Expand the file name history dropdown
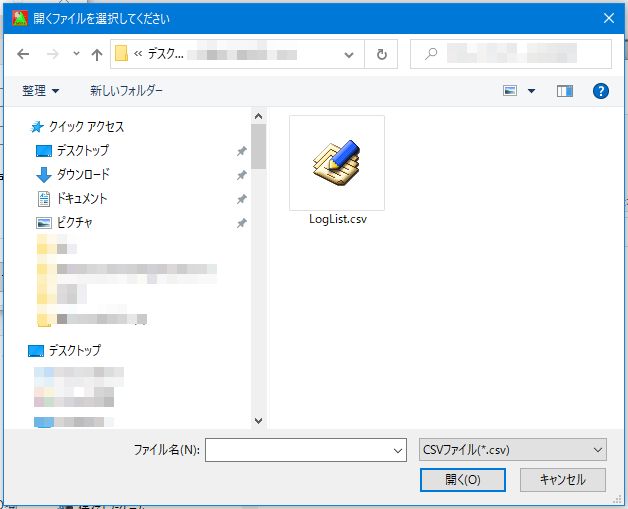This screenshot has height=509, width=628. (398, 451)
